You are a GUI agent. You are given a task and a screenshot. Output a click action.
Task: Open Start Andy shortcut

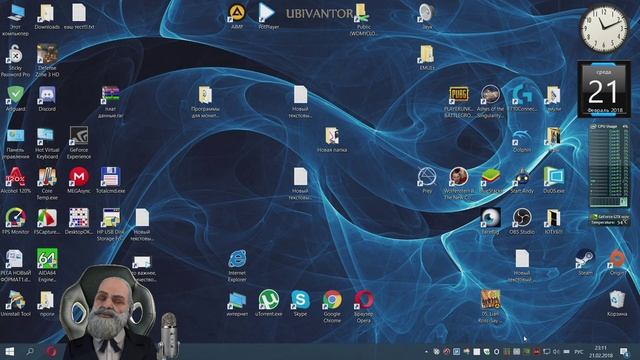522,180
